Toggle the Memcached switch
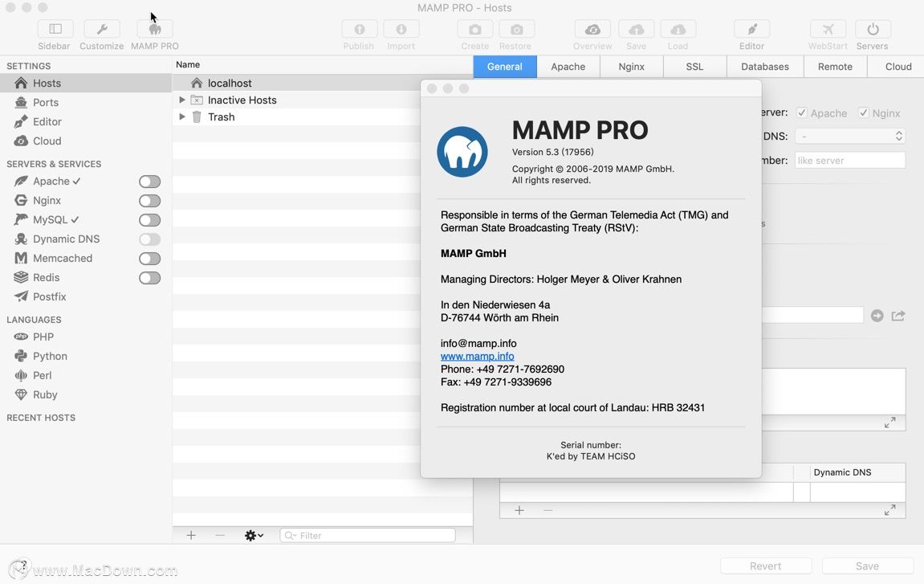Image resolution: width=924 pixels, height=584 pixels. tap(149, 259)
